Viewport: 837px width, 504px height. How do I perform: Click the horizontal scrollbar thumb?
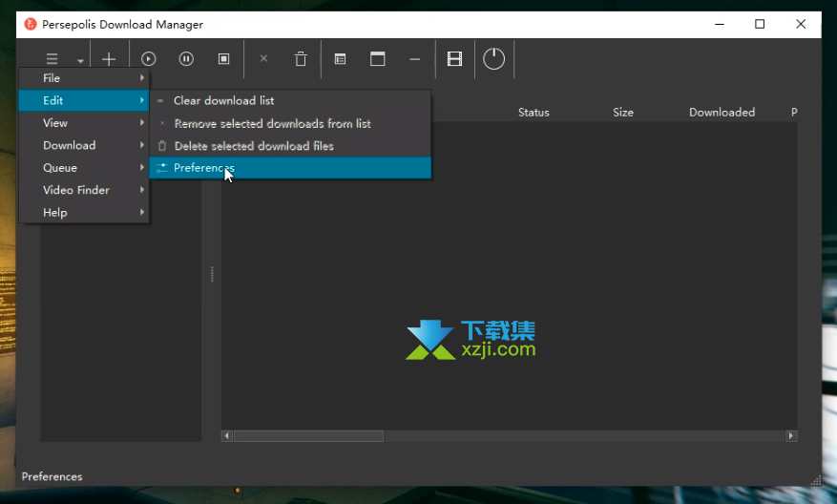point(308,436)
